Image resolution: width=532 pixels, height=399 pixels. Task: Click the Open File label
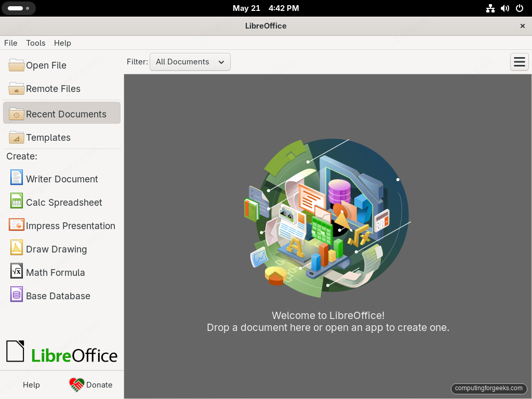click(x=46, y=65)
